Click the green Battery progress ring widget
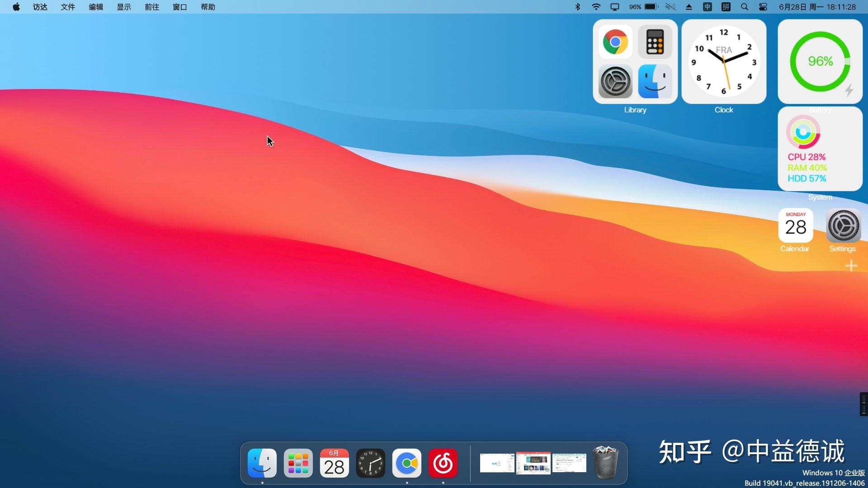 click(x=820, y=61)
